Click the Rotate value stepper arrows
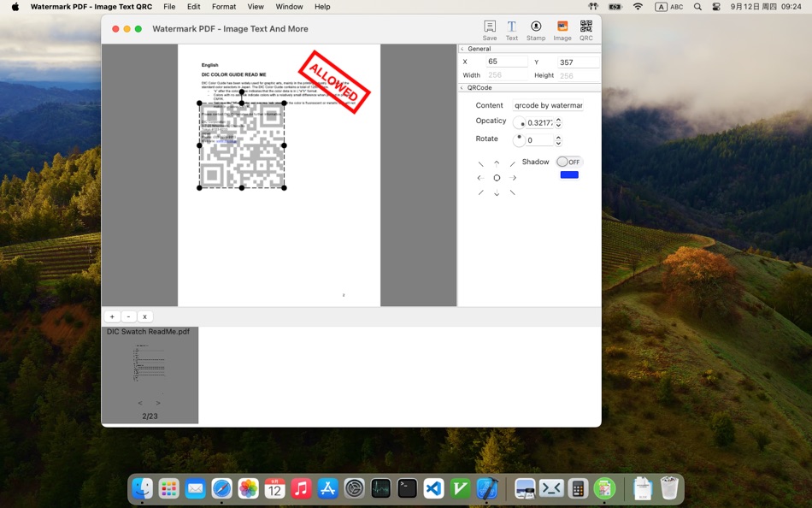Image resolution: width=812 pixels, height=508 pixels. click(558, 139)
